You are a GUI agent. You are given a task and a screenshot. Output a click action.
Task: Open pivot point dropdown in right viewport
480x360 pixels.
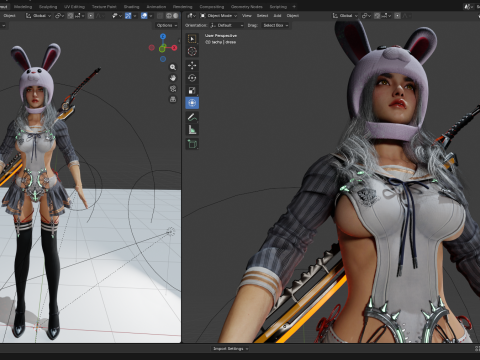(366, 16)
